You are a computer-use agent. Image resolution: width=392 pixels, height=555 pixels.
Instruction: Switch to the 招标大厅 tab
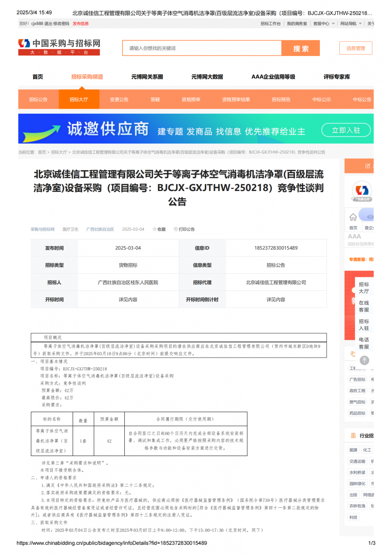[79, 99]
